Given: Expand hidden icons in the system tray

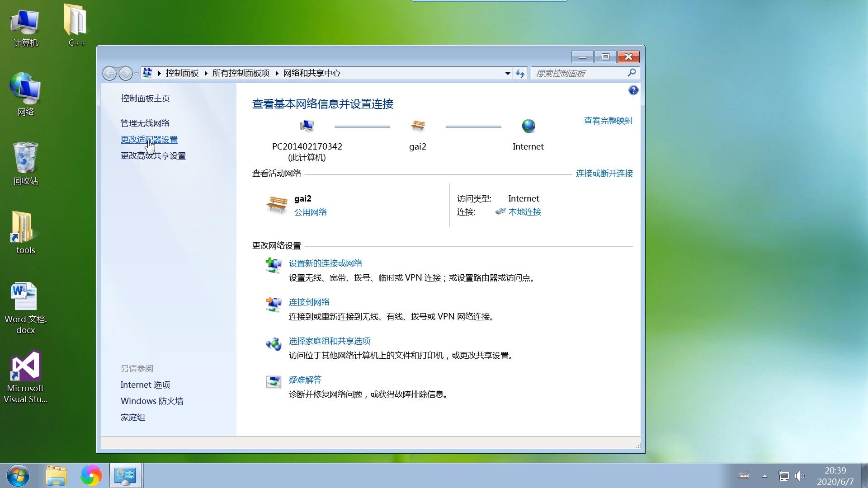Looking at the screenshot, I should tap(764, 476).
